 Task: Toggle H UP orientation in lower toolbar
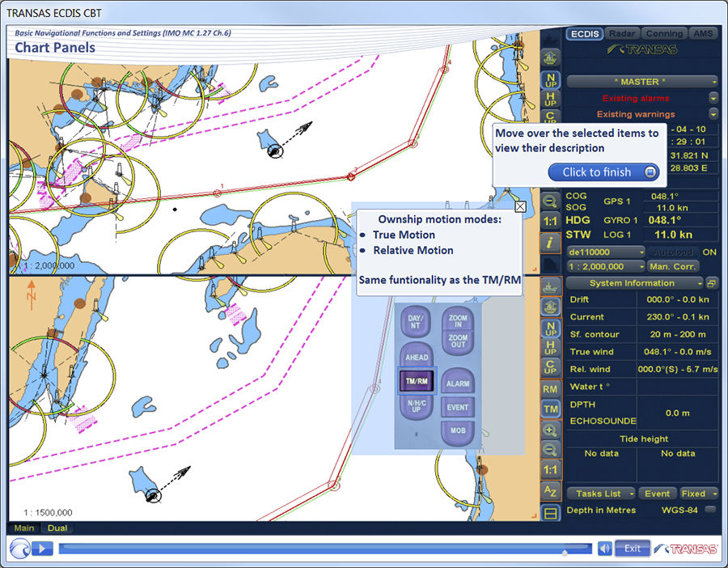pyautogui.click(x=551, y=348)
